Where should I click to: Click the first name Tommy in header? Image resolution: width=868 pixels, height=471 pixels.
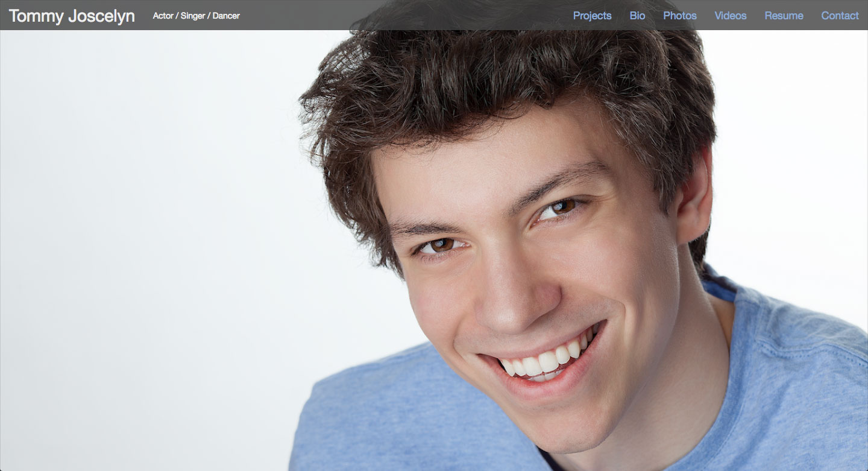pyautogui.click(x=36, y=16)
